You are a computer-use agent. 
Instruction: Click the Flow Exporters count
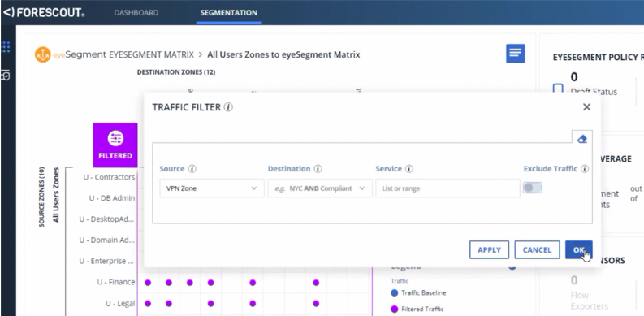coord(574,280)
